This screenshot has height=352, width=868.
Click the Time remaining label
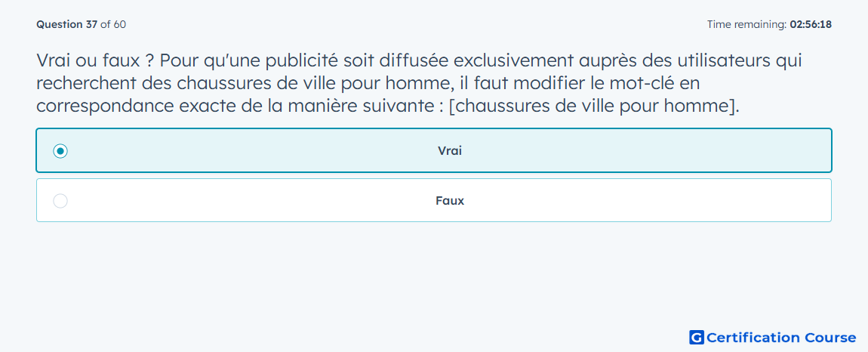point(746,24)
